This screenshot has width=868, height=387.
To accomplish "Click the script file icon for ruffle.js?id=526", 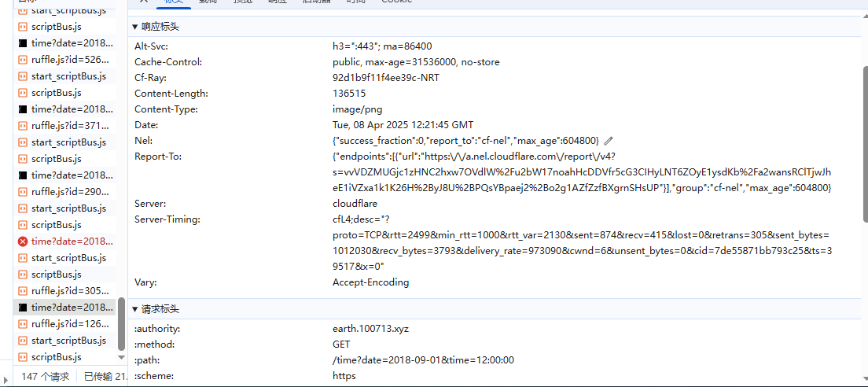I will pos(23,60).
